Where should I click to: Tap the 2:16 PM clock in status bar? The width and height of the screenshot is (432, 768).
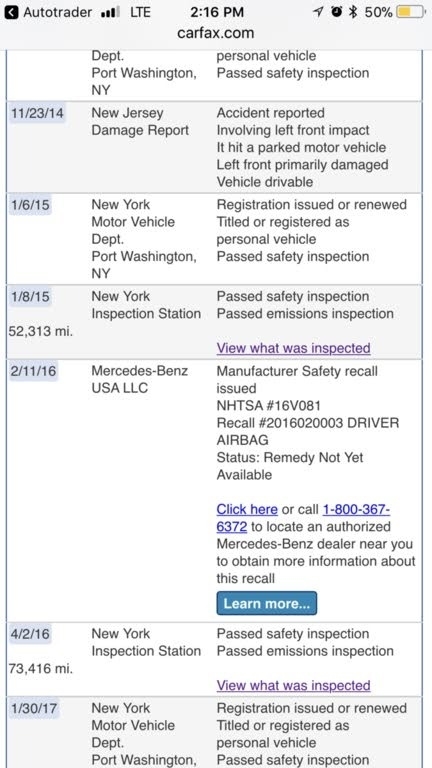point(216,12)
